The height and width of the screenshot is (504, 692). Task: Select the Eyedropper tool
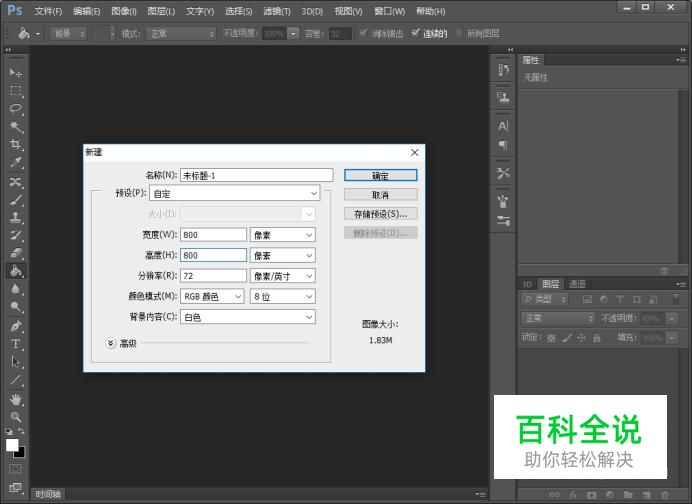click(16, 163)
